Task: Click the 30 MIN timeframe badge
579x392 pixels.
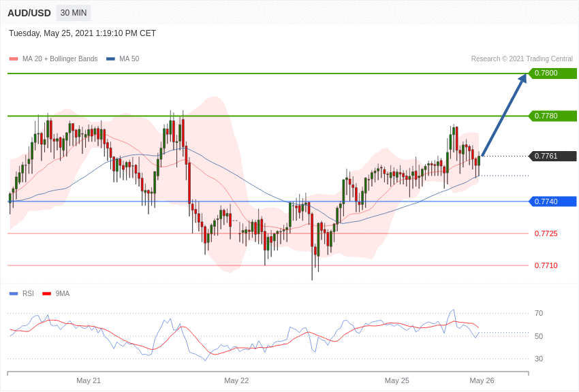Action: (74, 13)
